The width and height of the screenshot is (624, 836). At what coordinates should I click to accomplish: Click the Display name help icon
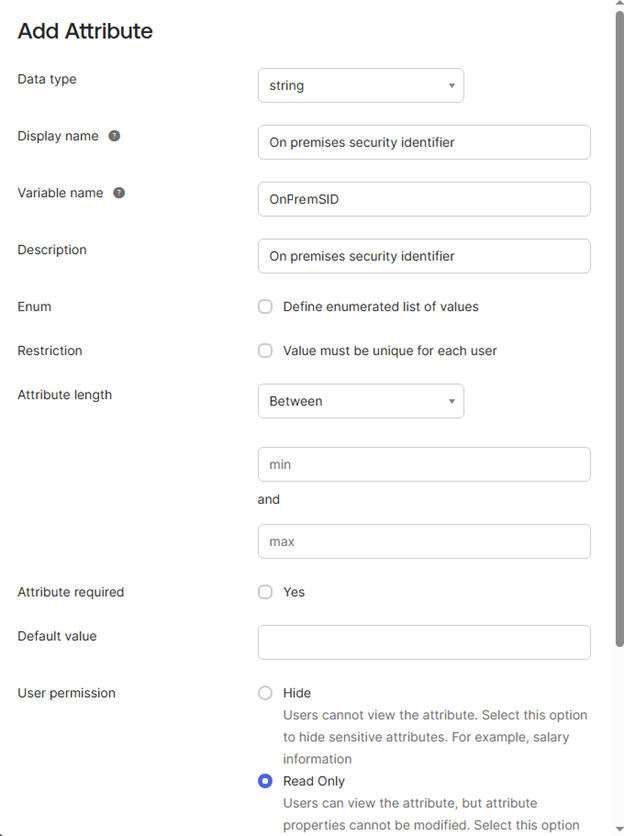(x=114, y=136)
